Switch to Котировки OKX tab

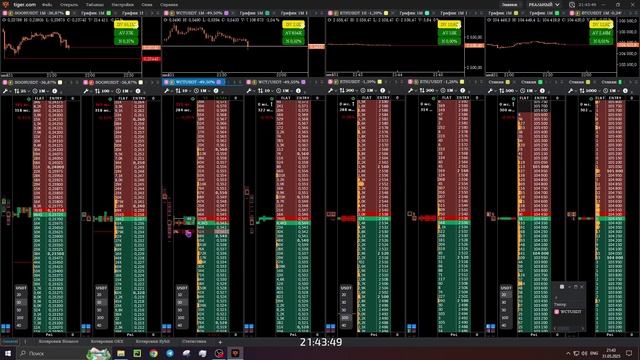[x=107, y=342]
